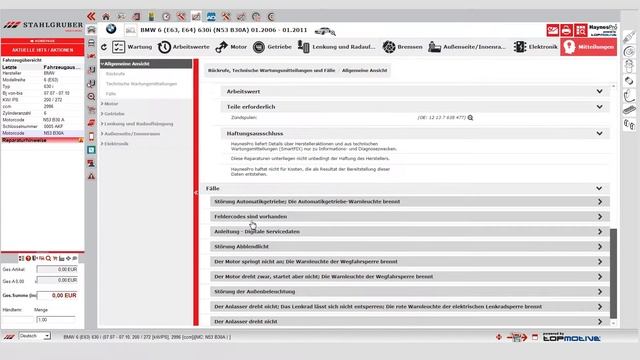Click the Aktuelle Hits / Aktionen banner

(42, 50)
